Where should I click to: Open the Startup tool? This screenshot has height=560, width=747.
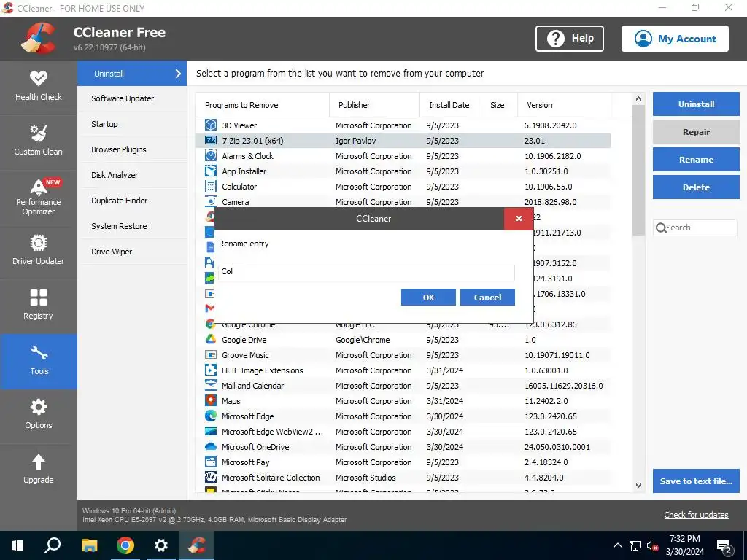[132, 124]
